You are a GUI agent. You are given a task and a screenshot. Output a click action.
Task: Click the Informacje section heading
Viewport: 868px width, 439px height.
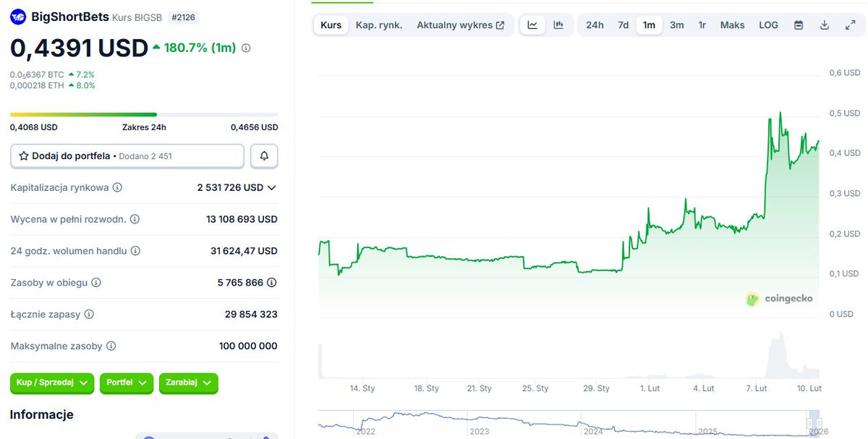click(x=41, y=414)
